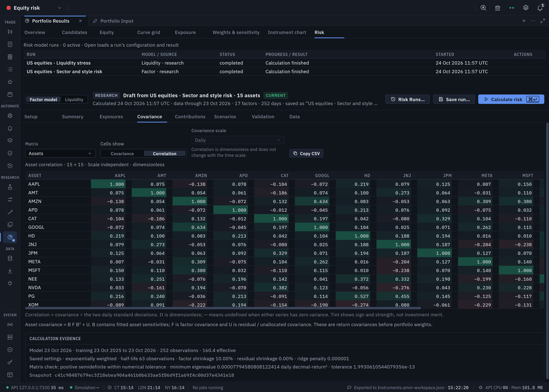Open the download import sidebar icon
Image resolution: width=549 pixels, height=392 pixels.
[10, 271]
